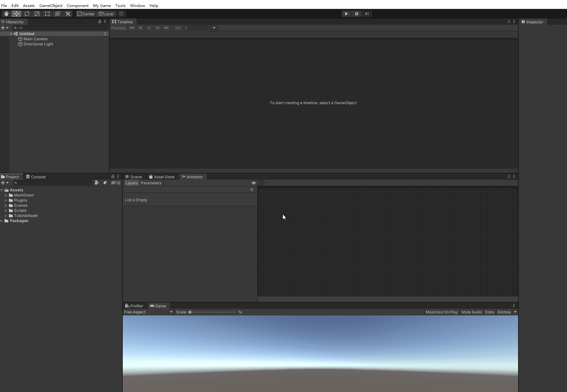Screen dimensions: 567x392
Task: Switch to the Console tab
Action: tap(36, 177)
